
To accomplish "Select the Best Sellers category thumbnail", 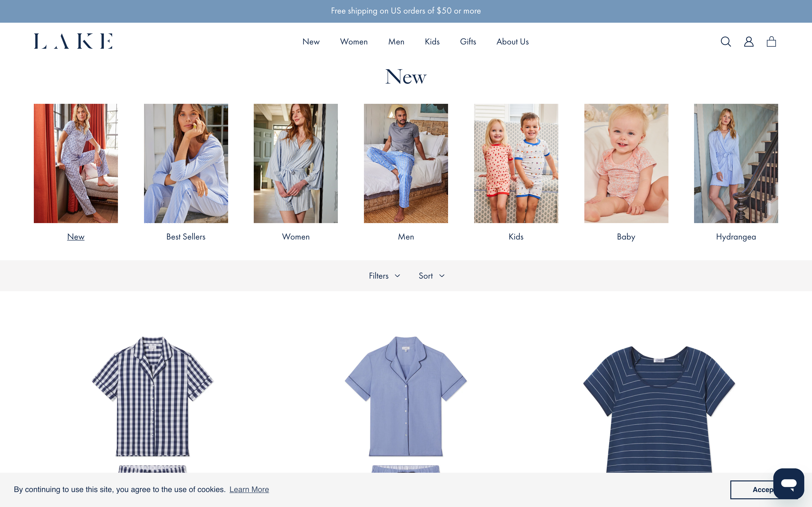I will 186,163.
